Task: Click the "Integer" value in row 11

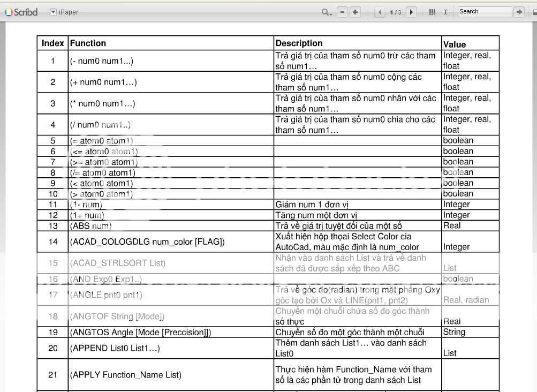Action: point(456,205)
